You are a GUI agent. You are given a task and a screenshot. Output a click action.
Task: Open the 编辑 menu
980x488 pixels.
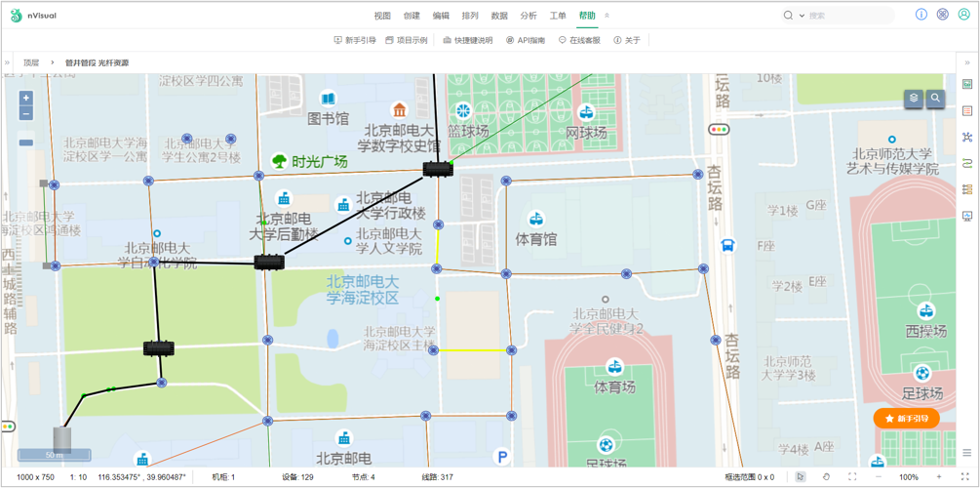pos(442,16)
